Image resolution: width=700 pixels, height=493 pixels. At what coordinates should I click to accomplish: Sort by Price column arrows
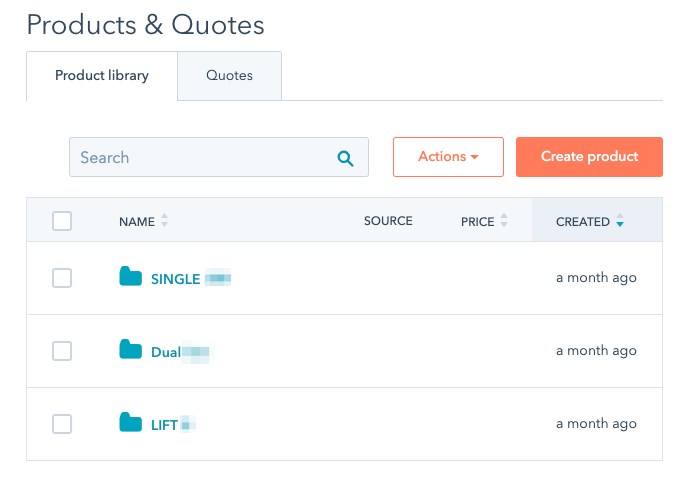(504, 221)
